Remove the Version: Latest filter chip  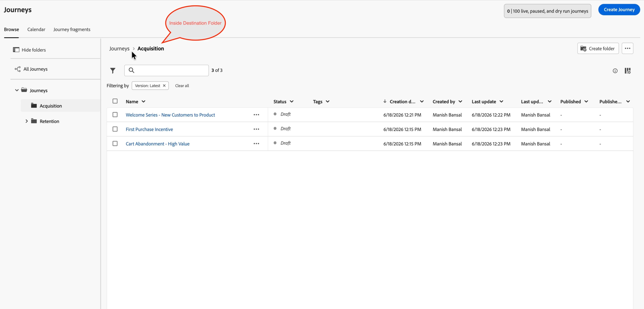[x=164, y=85]
